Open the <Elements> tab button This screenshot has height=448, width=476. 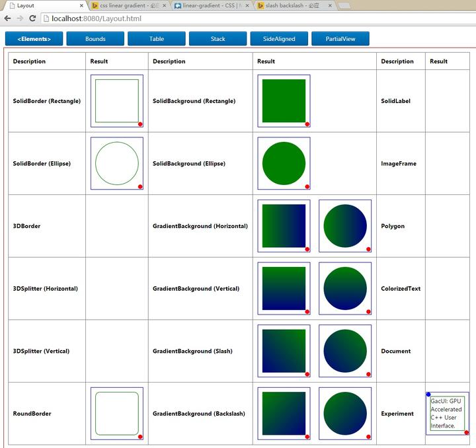point(34,39)
